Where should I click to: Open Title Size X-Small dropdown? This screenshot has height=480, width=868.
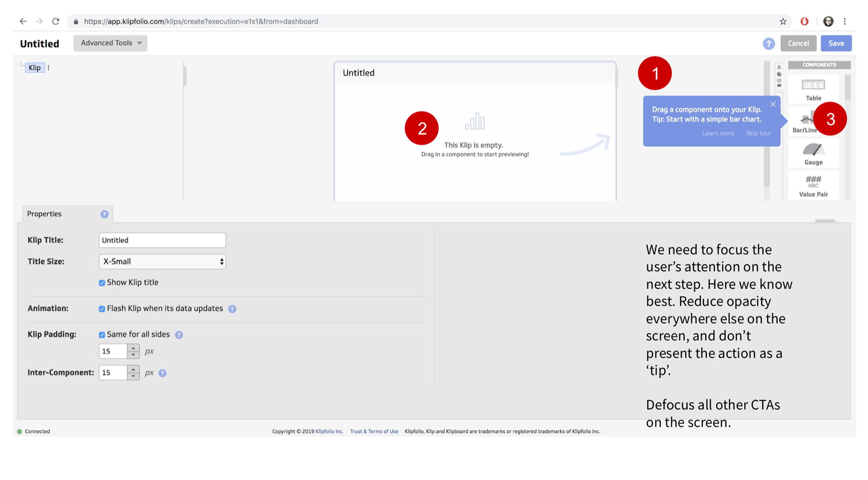162,262
